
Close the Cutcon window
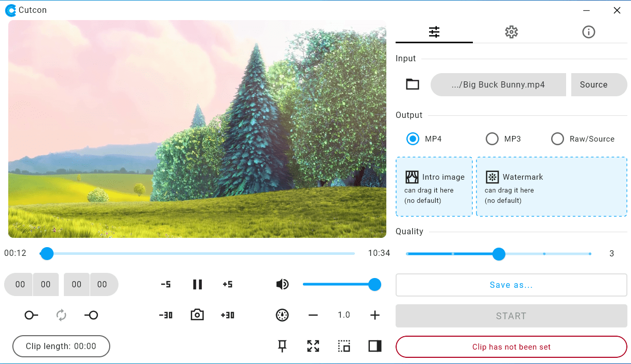[x=617, y=10]
